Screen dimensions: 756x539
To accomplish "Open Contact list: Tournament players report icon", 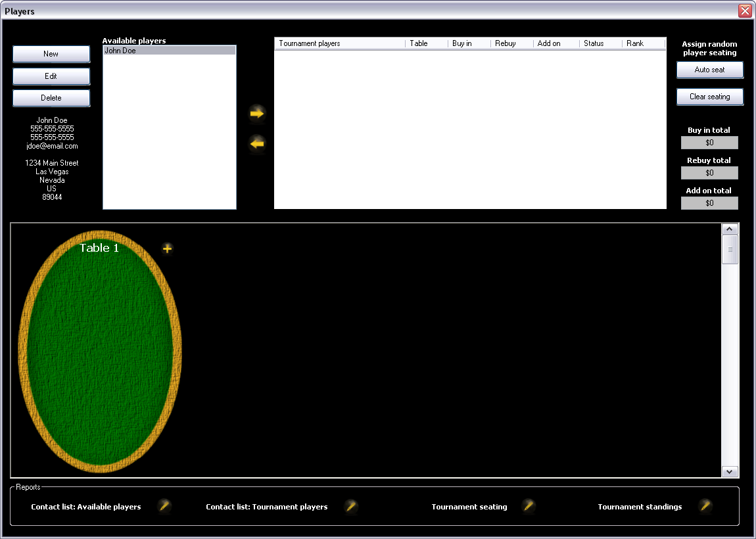I will coord(352,506).
